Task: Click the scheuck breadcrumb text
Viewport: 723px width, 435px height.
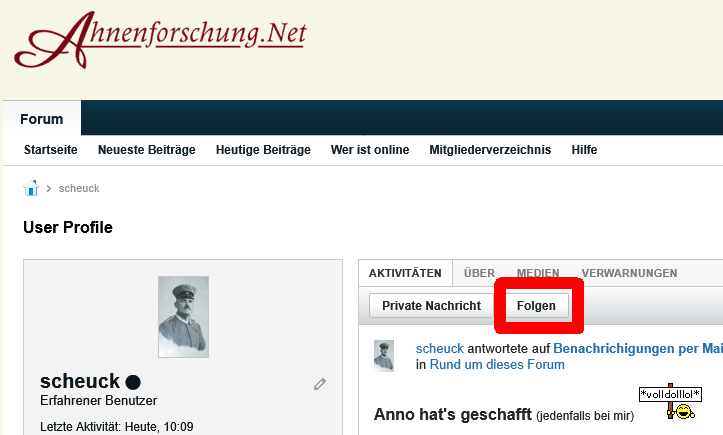Action: pos(79,188)
